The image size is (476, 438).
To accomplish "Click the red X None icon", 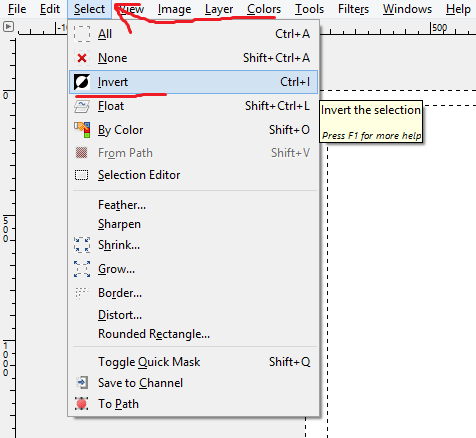I will (82, 58).
